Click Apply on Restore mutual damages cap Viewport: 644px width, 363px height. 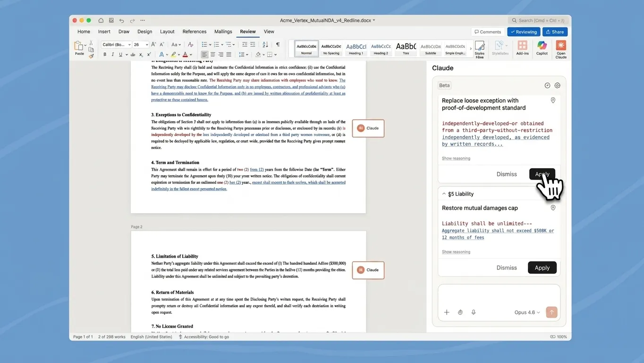(542, 268)
